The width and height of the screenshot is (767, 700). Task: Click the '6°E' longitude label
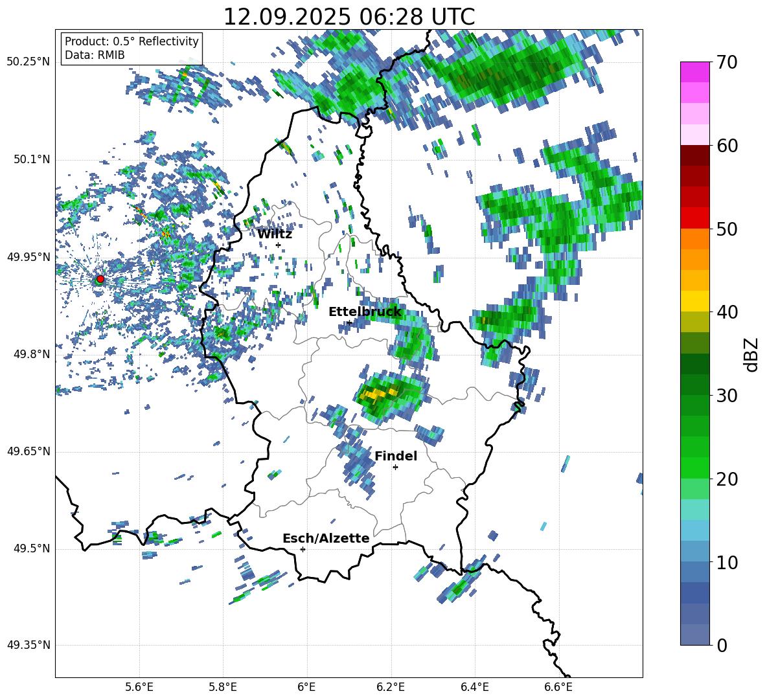[x=306, y=687]
